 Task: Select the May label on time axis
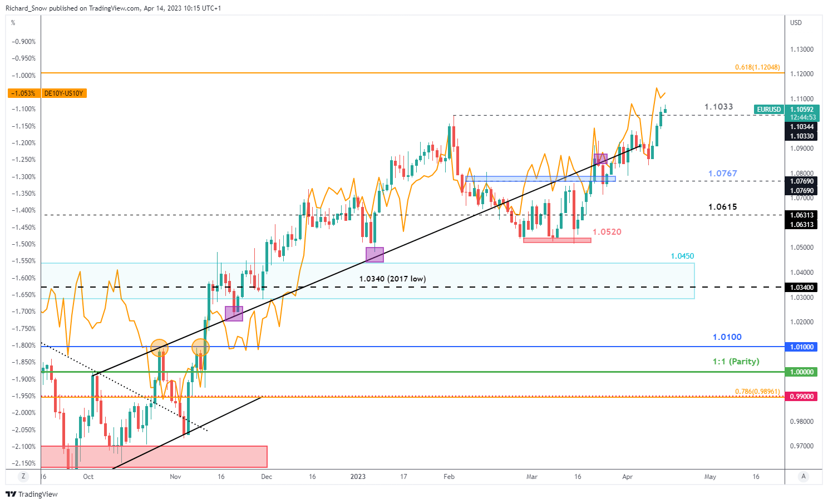710,477
